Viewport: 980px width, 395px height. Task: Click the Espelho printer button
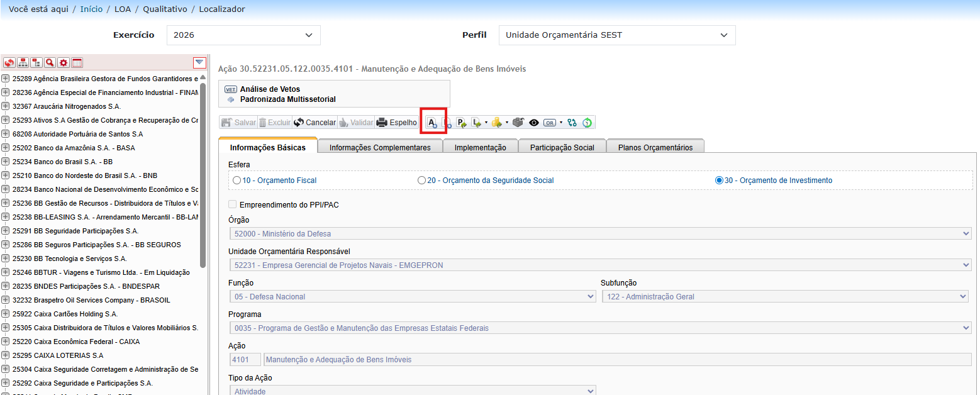click(396, 123)
